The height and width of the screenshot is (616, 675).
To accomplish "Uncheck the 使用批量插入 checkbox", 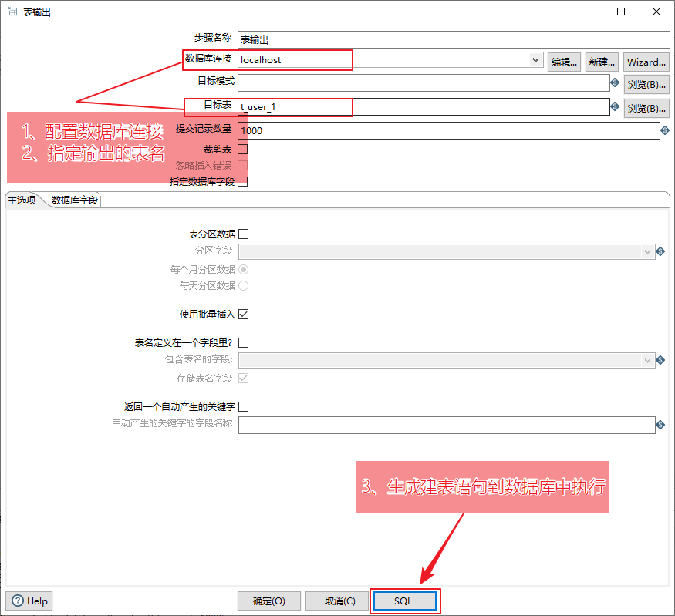I will pyautogui.click(x=243, y=314).
